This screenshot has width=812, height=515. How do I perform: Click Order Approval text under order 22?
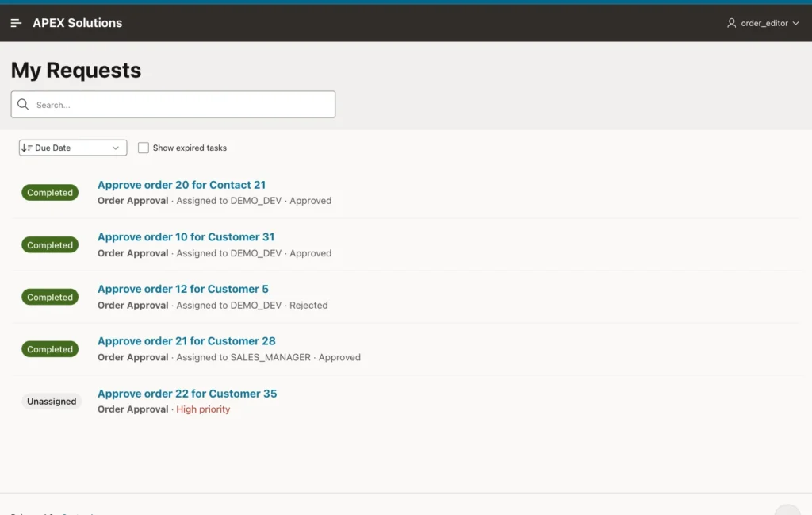(132, 409)
